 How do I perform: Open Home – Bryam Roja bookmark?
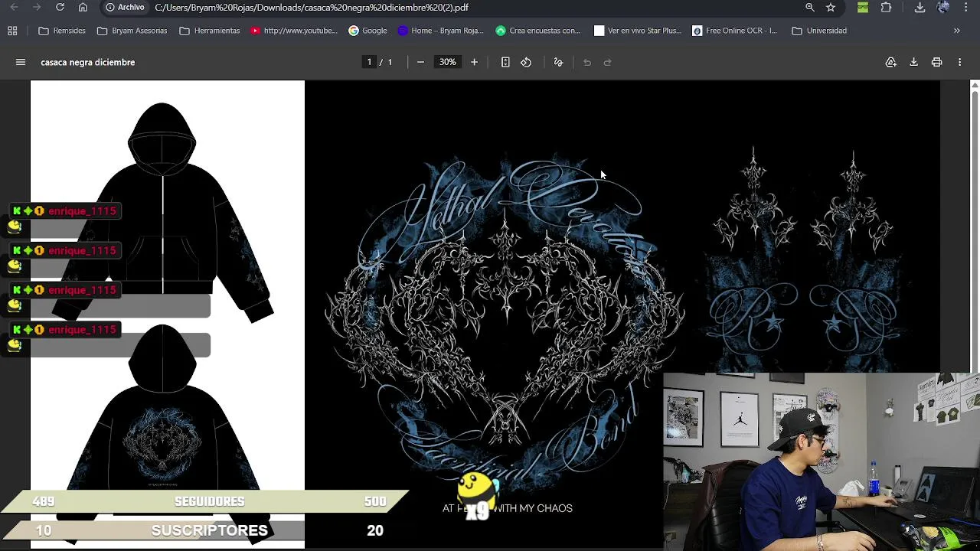[441, 31]
